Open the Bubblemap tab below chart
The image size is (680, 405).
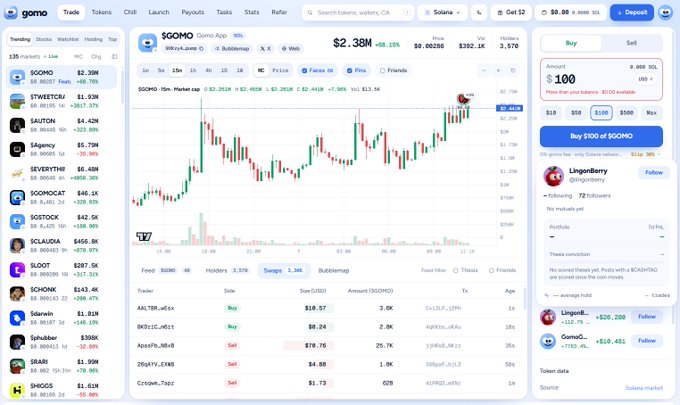[x=333, y=270]
